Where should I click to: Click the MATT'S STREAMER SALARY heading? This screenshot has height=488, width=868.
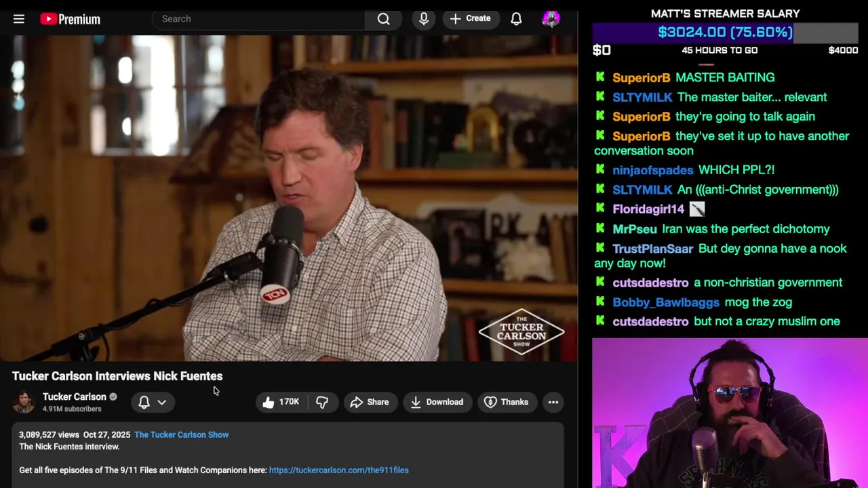pos(725,14)
